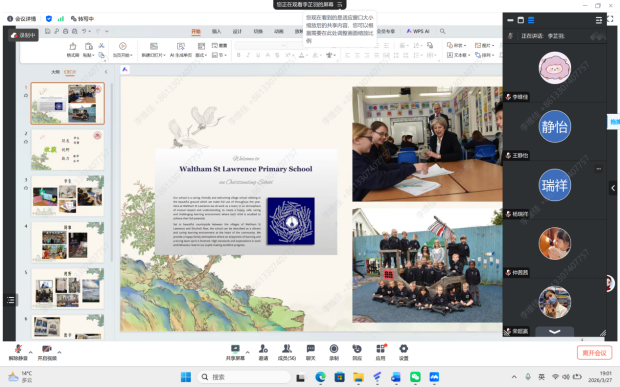Viewport: 620px width, 387px height.
Task: Click the Share Screen icon
Action: [235, 352]
